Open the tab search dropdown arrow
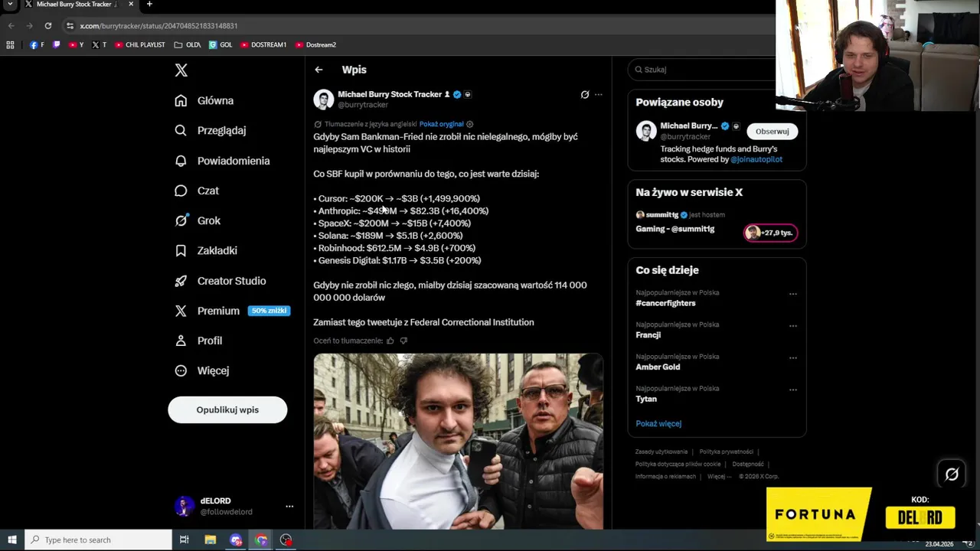980x551 pixels. tap(10, 4)
